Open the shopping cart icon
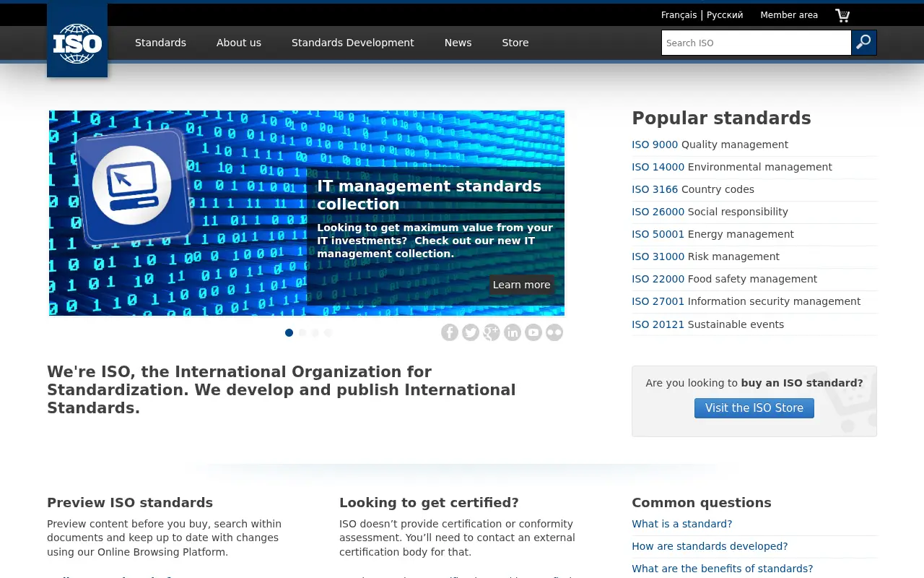This screenshot has height=578, width=924. click(x=842, y=15)
